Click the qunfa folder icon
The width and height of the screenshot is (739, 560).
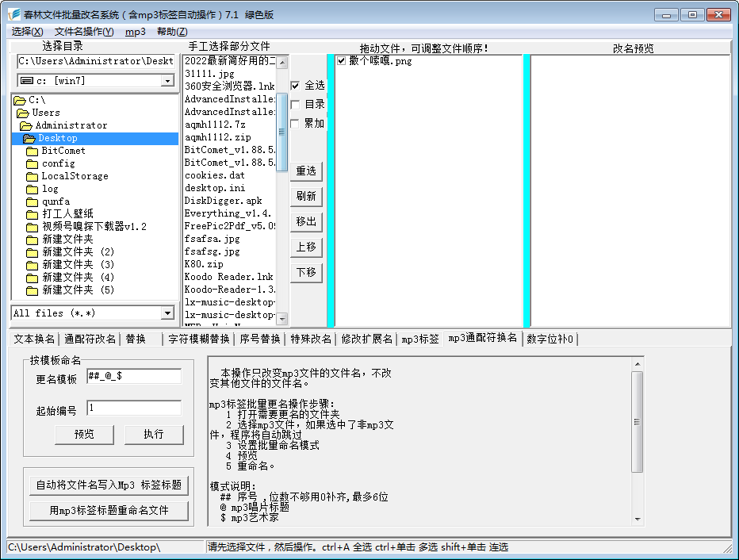click(x=32, y=201)
